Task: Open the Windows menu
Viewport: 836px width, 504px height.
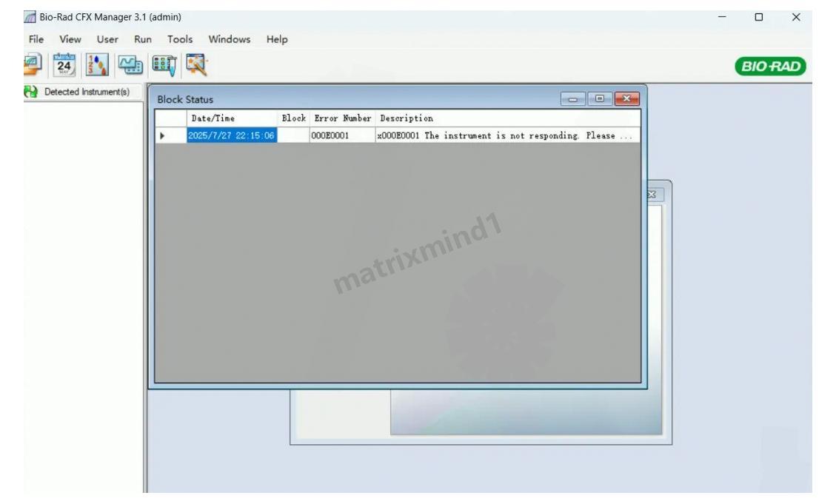Action: coord(230,39)
